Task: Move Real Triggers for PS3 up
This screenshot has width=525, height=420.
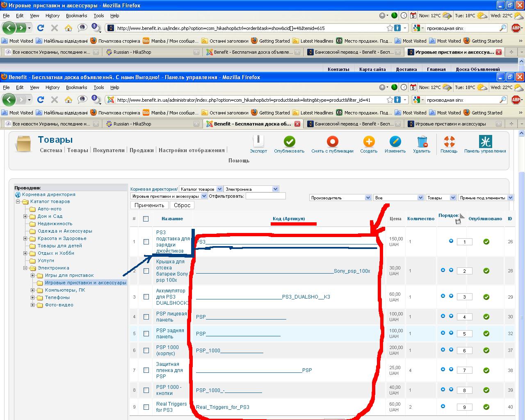Action: pos(443,406)
